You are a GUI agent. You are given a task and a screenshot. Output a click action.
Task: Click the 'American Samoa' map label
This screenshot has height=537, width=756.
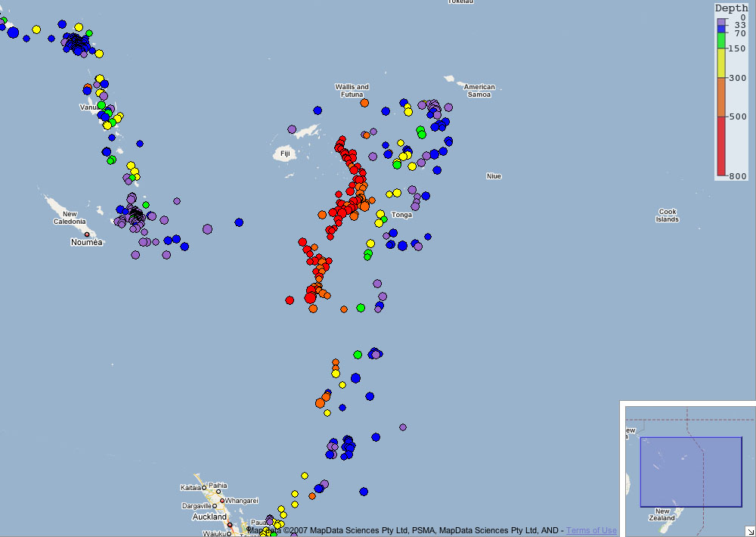point(479,91)
